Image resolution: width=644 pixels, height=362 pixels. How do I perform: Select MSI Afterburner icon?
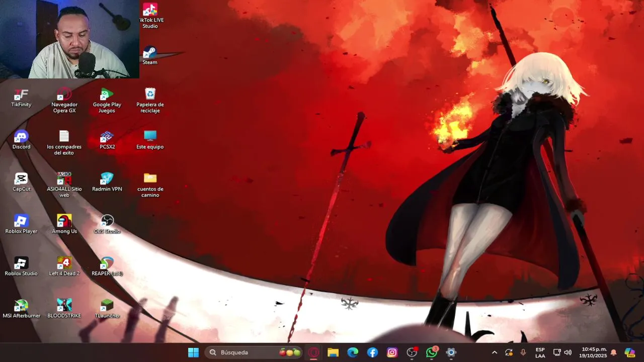point(21,309)
